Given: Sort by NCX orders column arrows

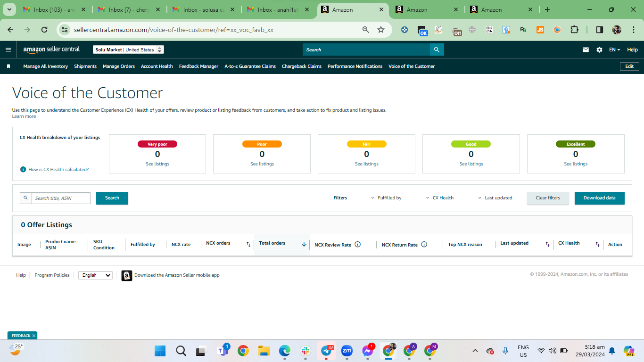Looking at the screenshot, I should pos(248,245).
